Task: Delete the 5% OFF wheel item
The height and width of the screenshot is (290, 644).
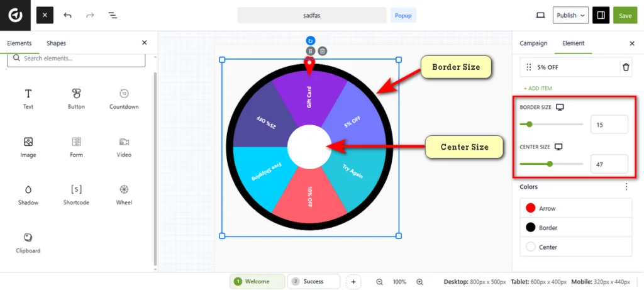Action: point(626,67)
